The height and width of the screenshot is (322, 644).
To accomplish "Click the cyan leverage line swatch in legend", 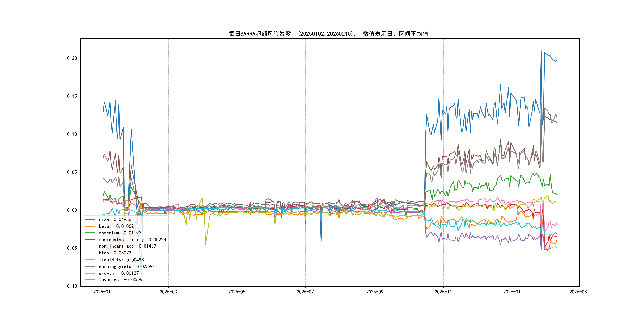I will [90, 280].
